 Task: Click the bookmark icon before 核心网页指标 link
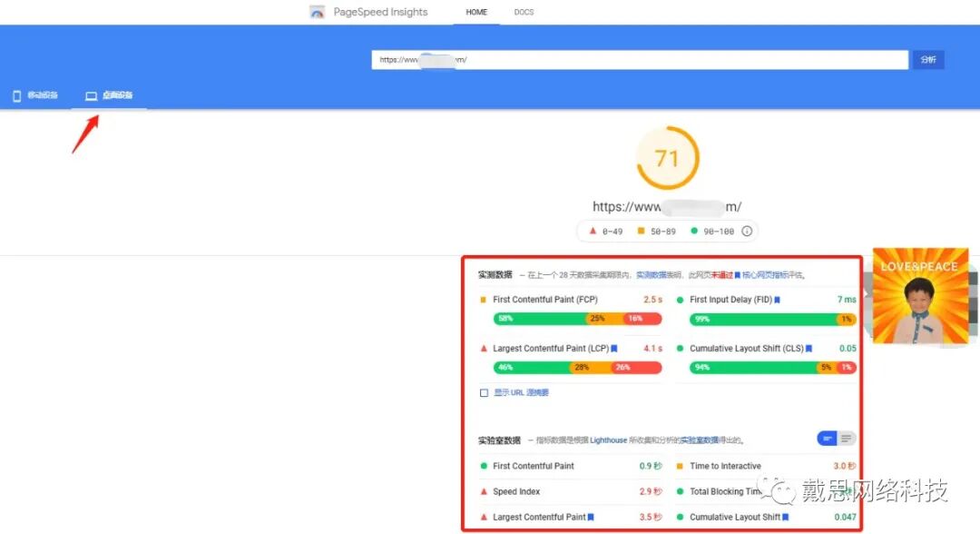point(738,275)
